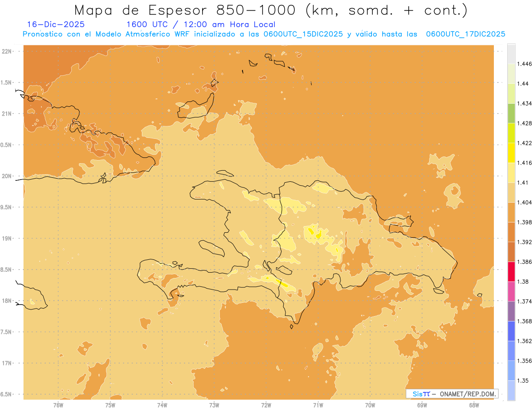Click the legend value '1.386'
This screenshot has height=411, width=532.
tap(524, 262)
